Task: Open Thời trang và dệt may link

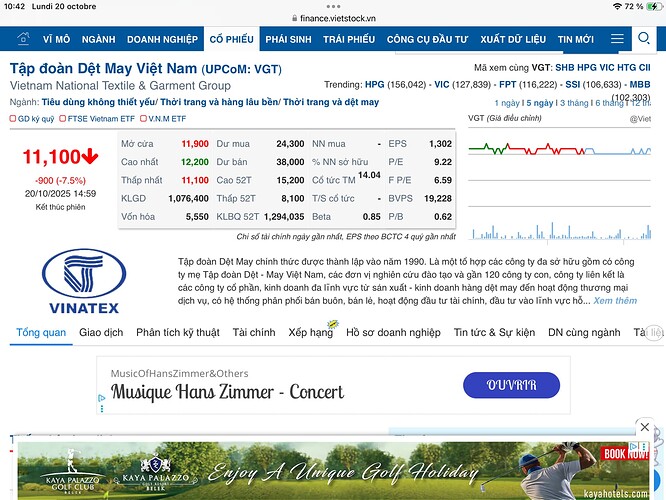Action: click(331, 102)
